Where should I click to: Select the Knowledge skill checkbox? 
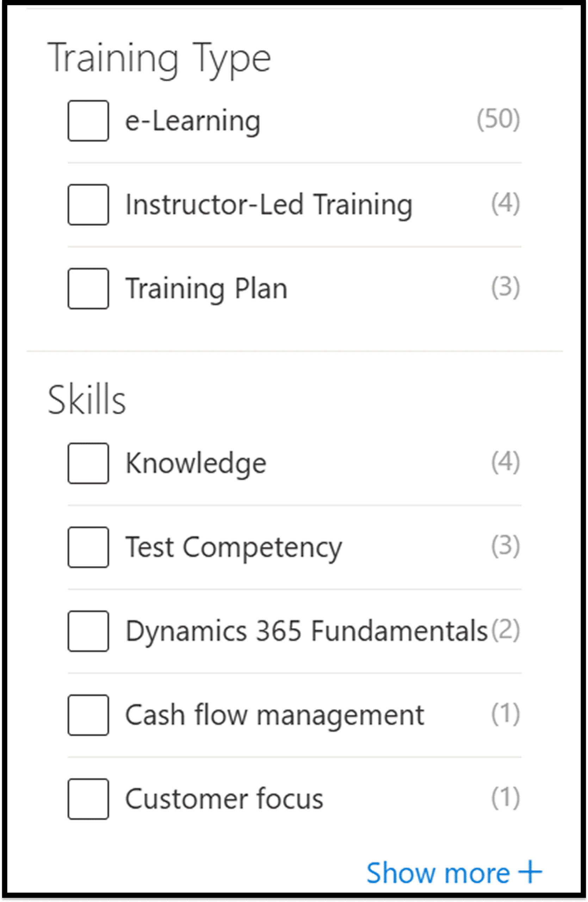click(x=88, y=463)
